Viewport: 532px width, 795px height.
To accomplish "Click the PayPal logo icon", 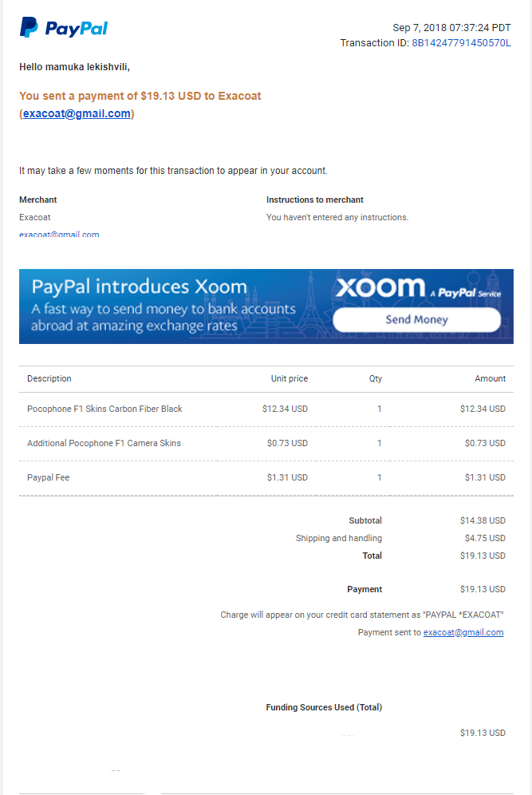I will tap(29, 27).
